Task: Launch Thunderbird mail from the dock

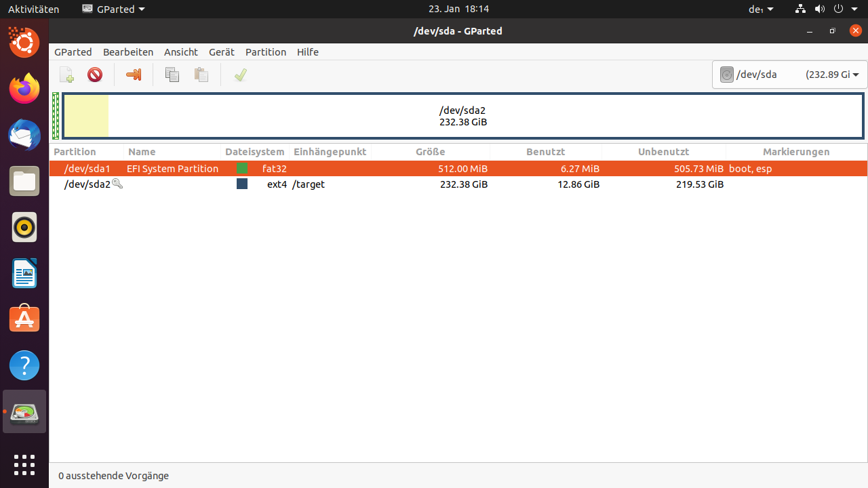Action: [x=24, y=135]
